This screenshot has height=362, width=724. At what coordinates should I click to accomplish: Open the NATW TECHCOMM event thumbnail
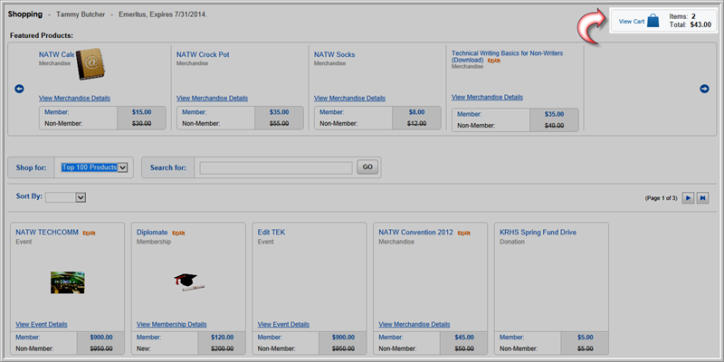coord(67,283)
